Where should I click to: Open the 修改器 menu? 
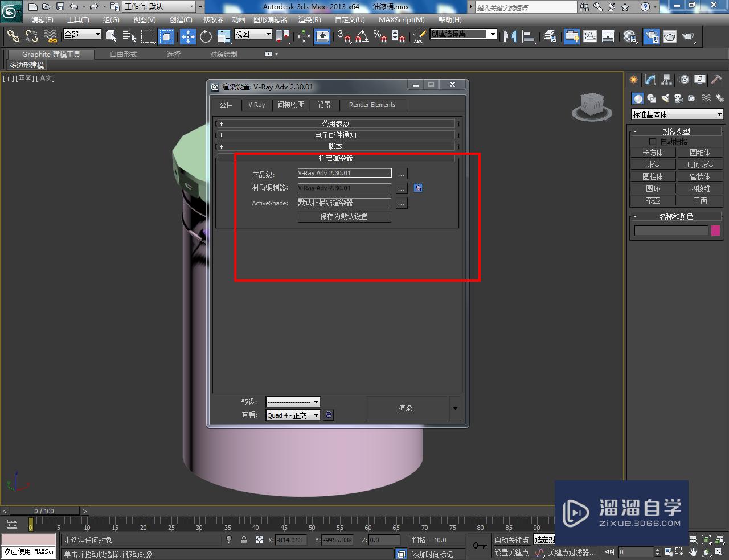[x=214, y=19]
